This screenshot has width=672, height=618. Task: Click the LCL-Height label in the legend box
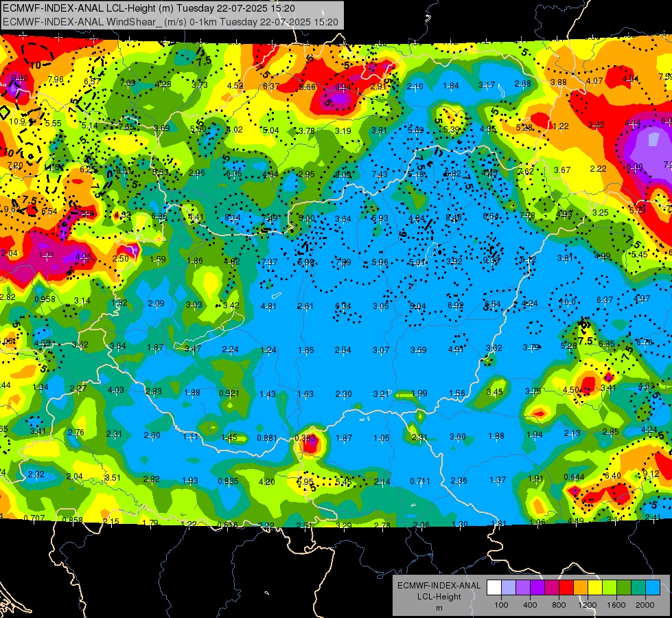click(x=439, y=597)
